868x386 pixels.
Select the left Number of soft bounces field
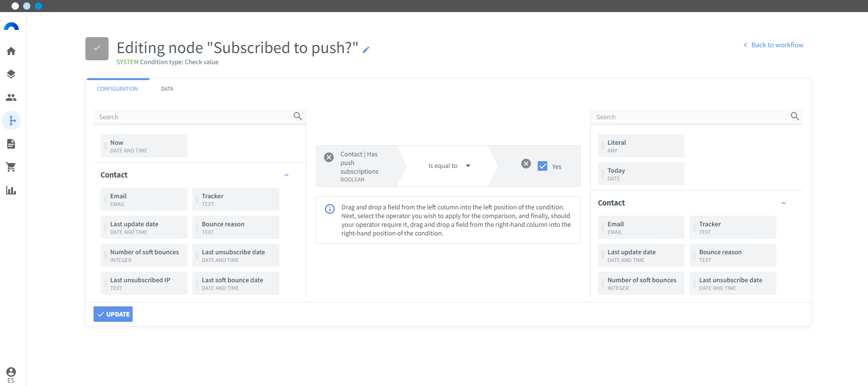[x=144, y=255]
